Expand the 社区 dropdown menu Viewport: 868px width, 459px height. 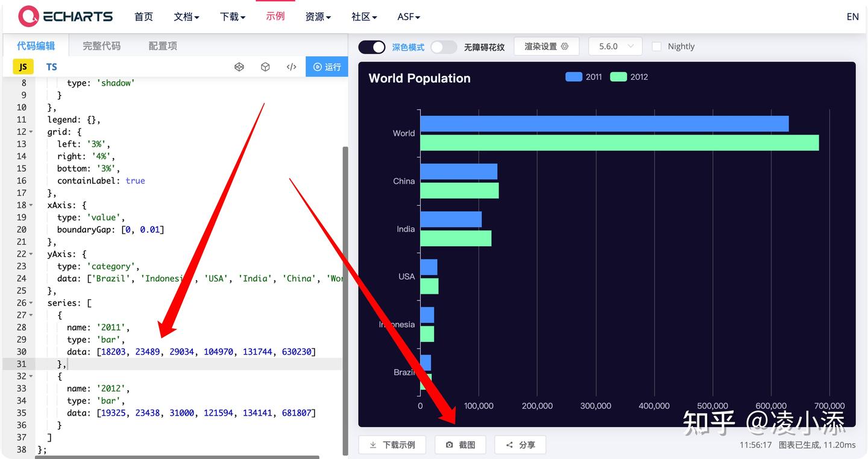coord(364,16)
